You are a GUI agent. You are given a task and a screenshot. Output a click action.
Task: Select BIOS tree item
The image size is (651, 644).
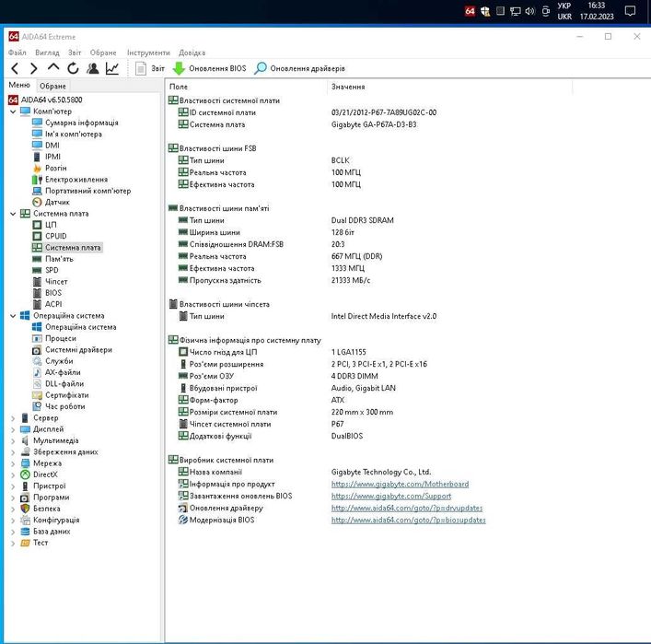pyautogui.click(x=53, y=293)
